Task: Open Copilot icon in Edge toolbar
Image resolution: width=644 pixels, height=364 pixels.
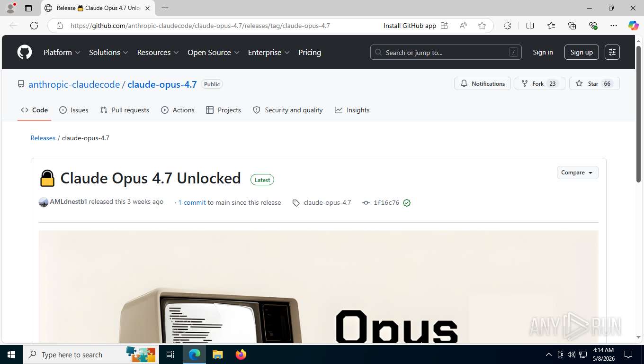Action: point(633,26)
